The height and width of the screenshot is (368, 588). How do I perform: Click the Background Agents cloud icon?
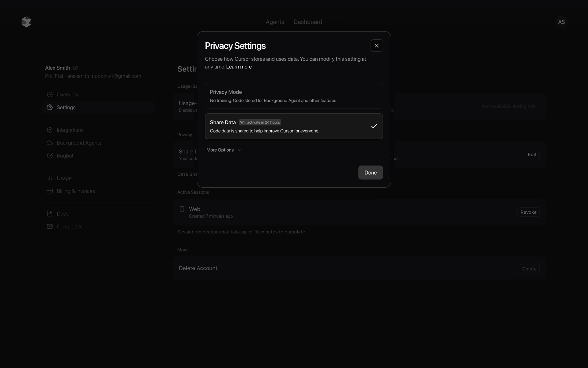coord(50,143)
